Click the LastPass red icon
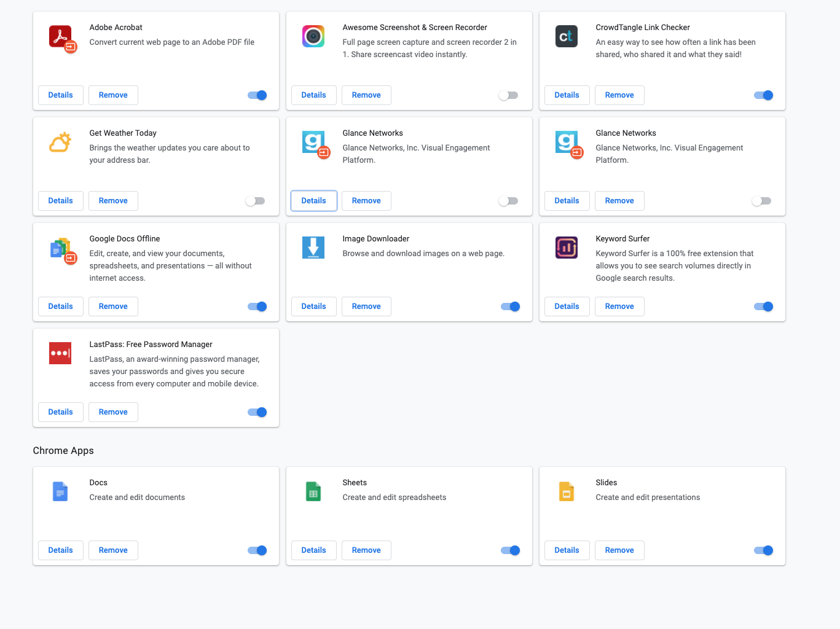Image resolution: width=840 pixels, height=629 pixels. 60,353
